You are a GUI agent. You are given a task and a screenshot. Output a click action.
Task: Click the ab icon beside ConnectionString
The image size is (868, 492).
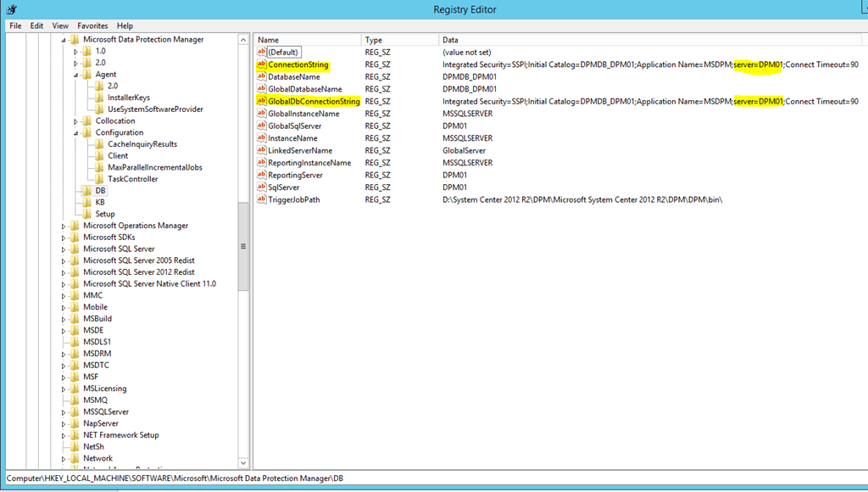(260, 64)
